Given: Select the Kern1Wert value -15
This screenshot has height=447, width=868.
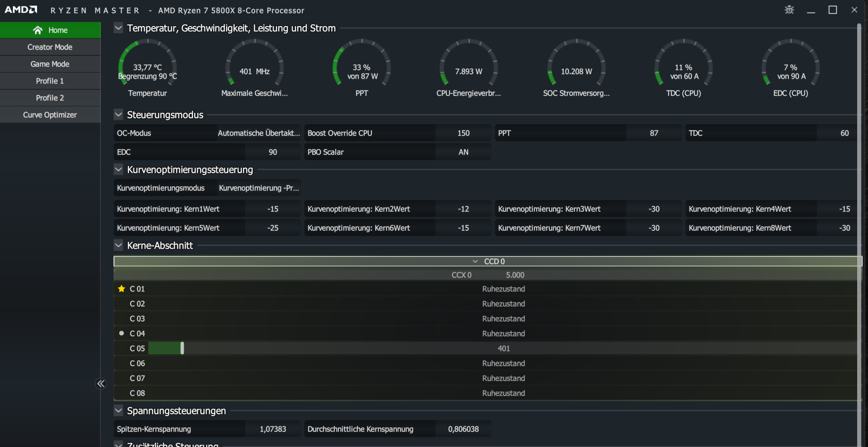Looking at the screenshot, I should coord(273,209).
